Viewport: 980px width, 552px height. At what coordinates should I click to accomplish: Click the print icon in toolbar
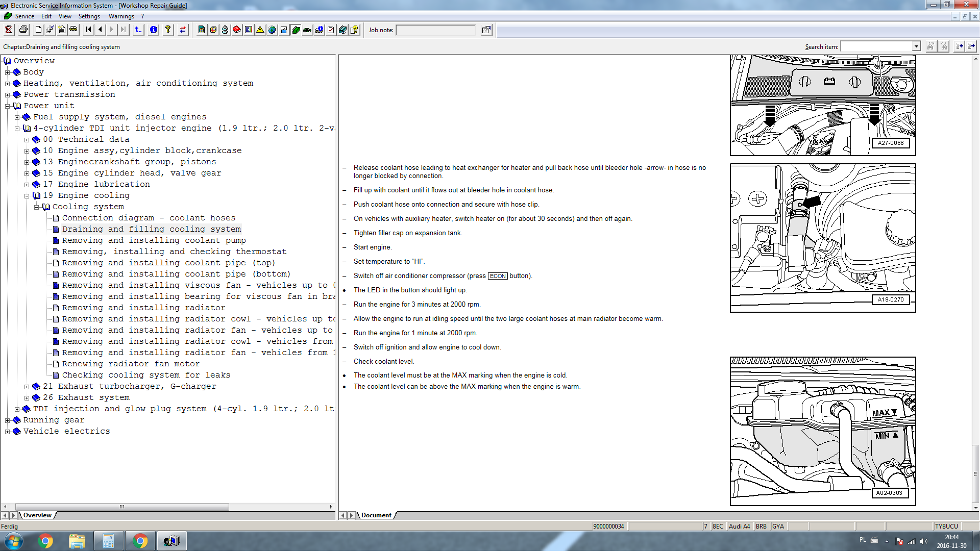(x=23, y=30)
